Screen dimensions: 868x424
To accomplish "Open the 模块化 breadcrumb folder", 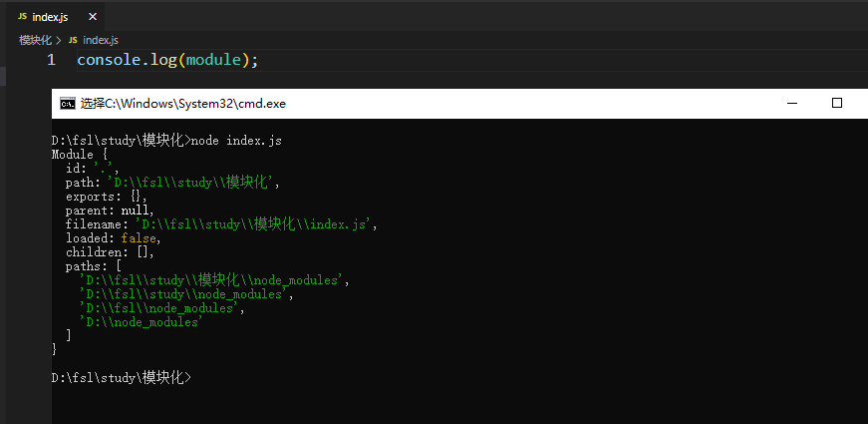I will tap(35, 40).
